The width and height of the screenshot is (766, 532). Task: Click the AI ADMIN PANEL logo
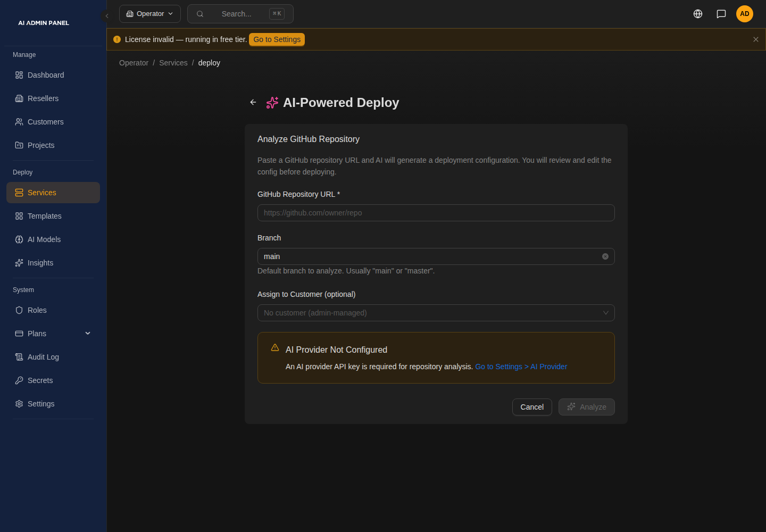pos(44,23)
